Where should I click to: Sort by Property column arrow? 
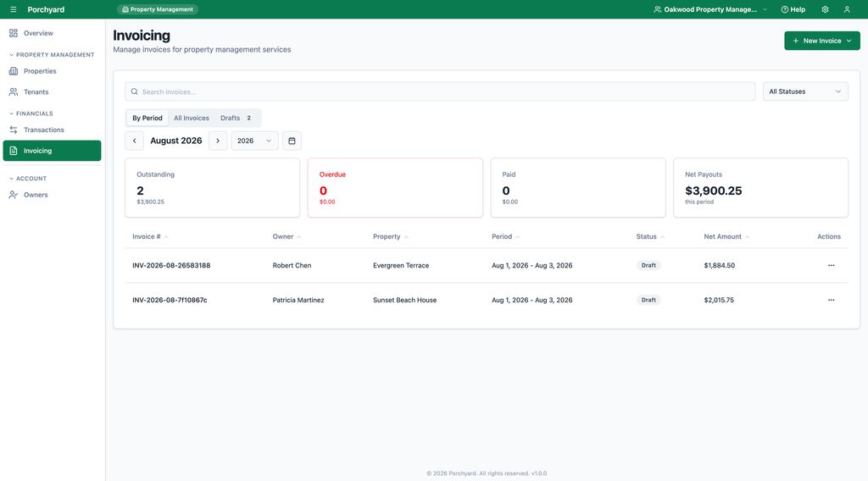pos(406,237)
